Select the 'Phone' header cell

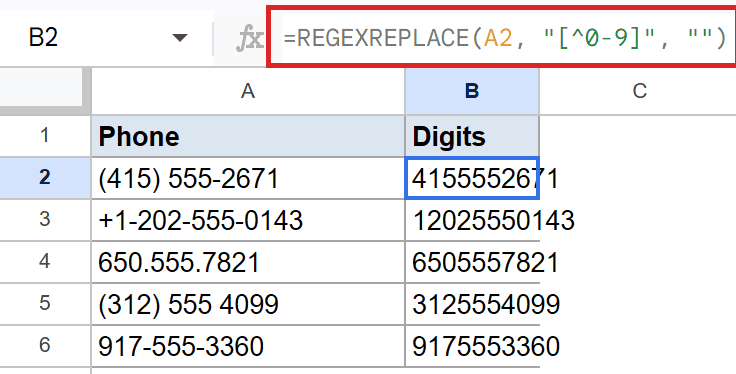coord(248,136)
